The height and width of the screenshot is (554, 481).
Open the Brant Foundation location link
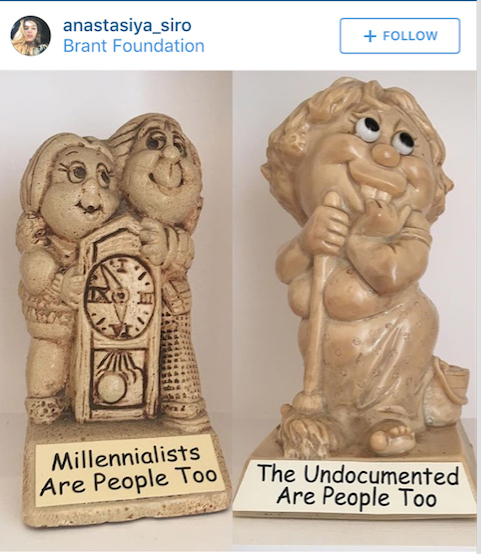click(x=134, y=46)
